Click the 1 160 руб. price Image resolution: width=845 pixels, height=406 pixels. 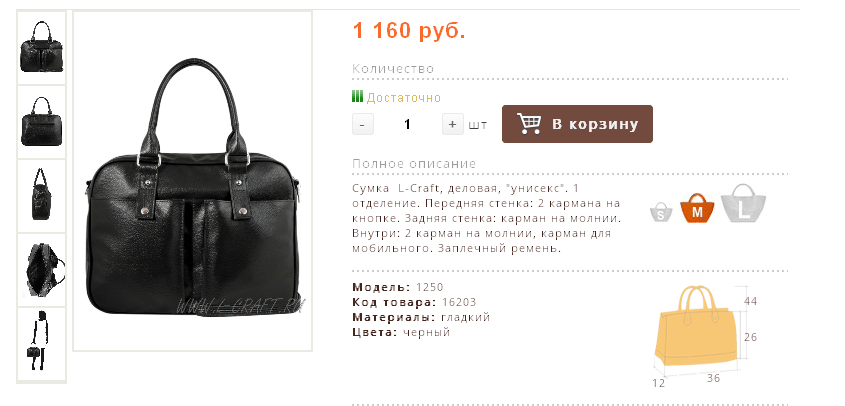click(409, 31)
